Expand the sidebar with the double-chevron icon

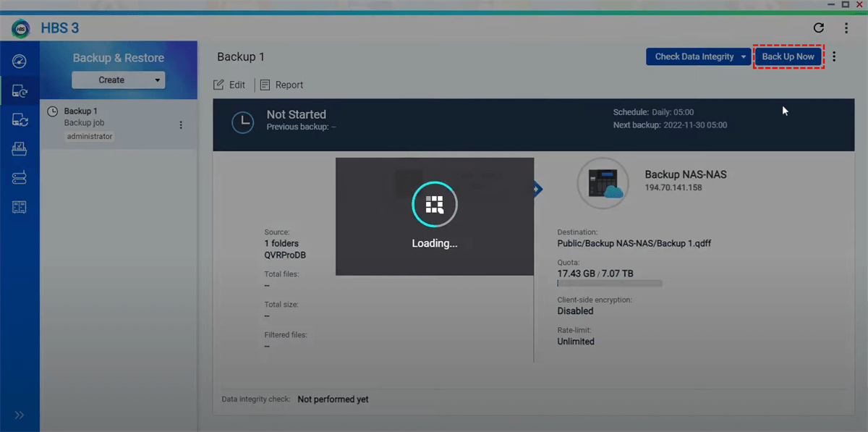click(20, 415)
